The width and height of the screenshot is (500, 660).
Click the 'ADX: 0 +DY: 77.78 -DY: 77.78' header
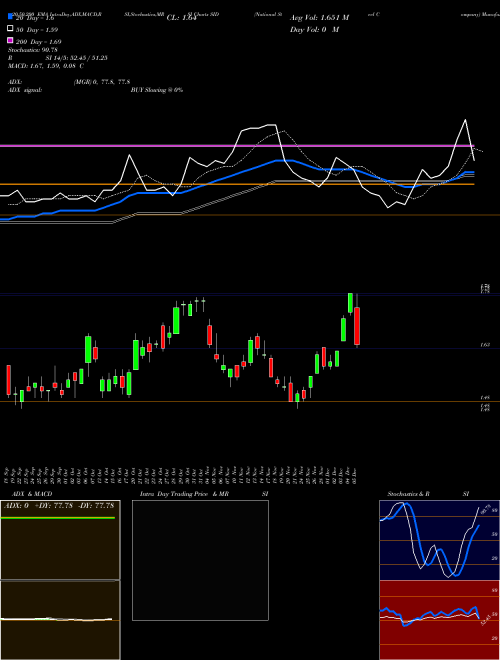pos(59,506)
